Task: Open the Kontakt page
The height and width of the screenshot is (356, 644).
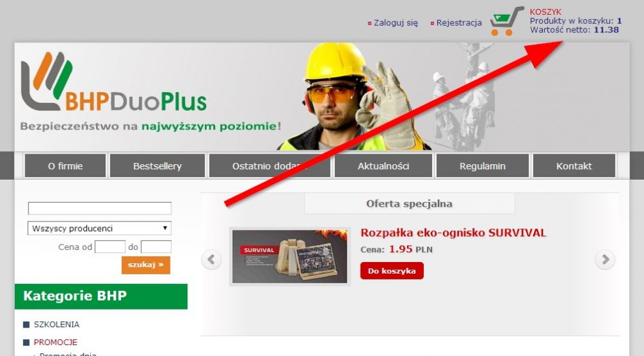Action: click(574, 166)
